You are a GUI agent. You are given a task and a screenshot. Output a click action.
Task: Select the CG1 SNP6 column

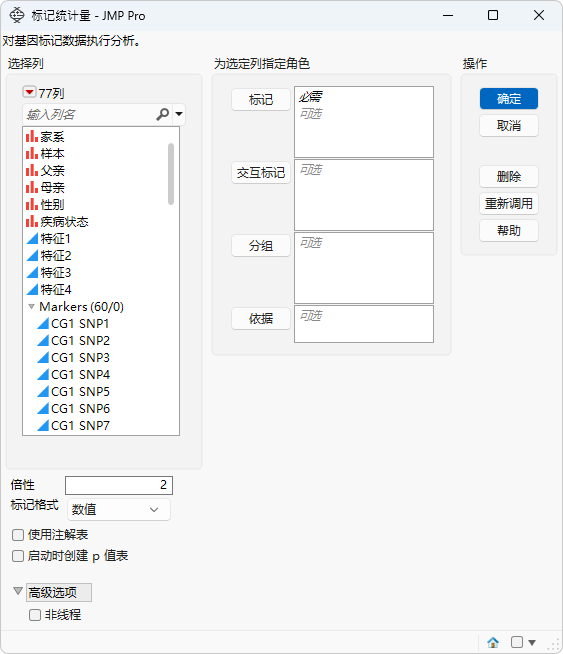(73, 408)
